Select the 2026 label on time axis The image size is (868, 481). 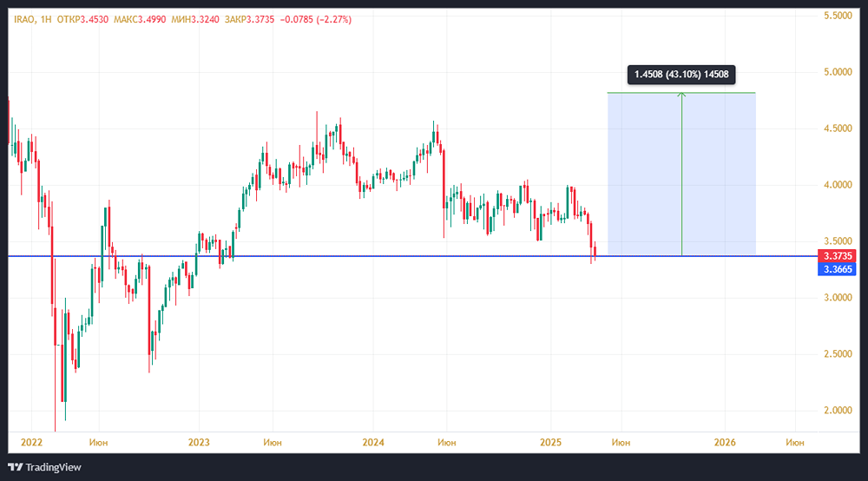tap(726, 443)
